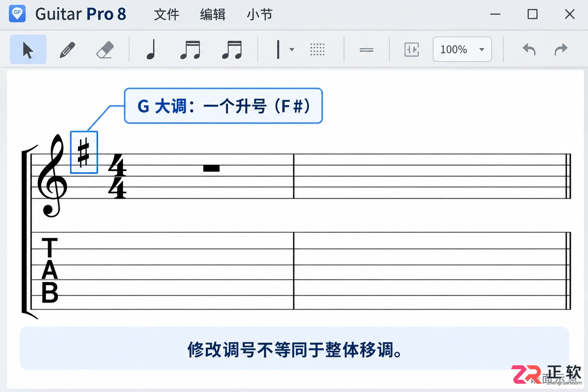Open the 100% zoom dropdown
The image size is (588, 392).
pyautogui.click(x=462, y=49)
